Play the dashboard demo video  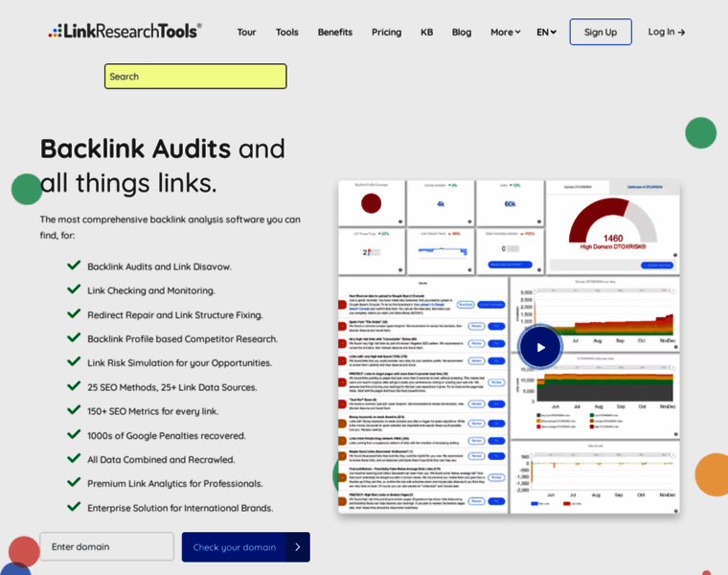540,348
